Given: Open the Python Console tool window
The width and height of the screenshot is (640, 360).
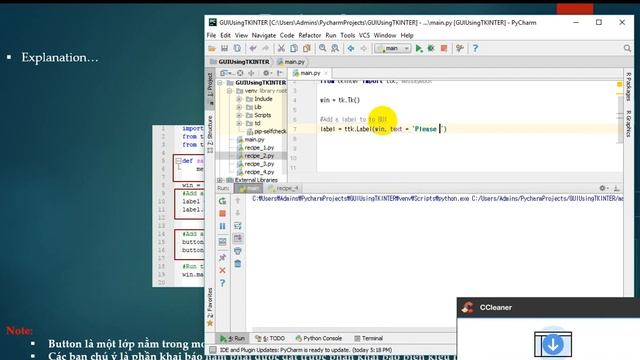Looking at the screenshot, I should tap(319, 338).
